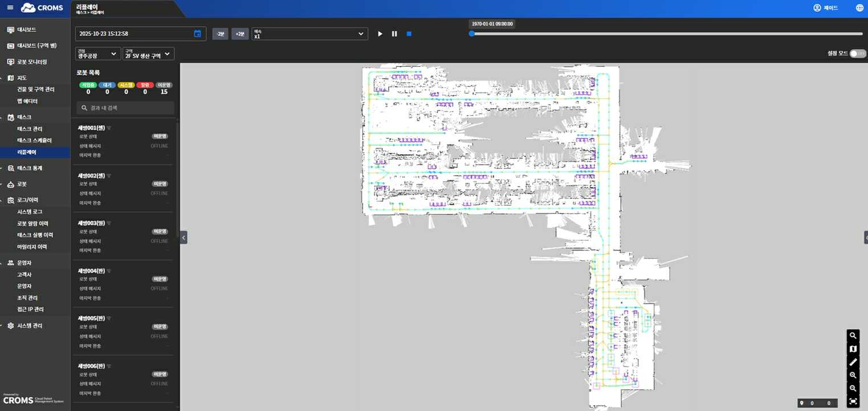This screenshot has width=868, height=411.
Task: Open 마일리지 이력 menu item
Action: [x=32, y=247]
